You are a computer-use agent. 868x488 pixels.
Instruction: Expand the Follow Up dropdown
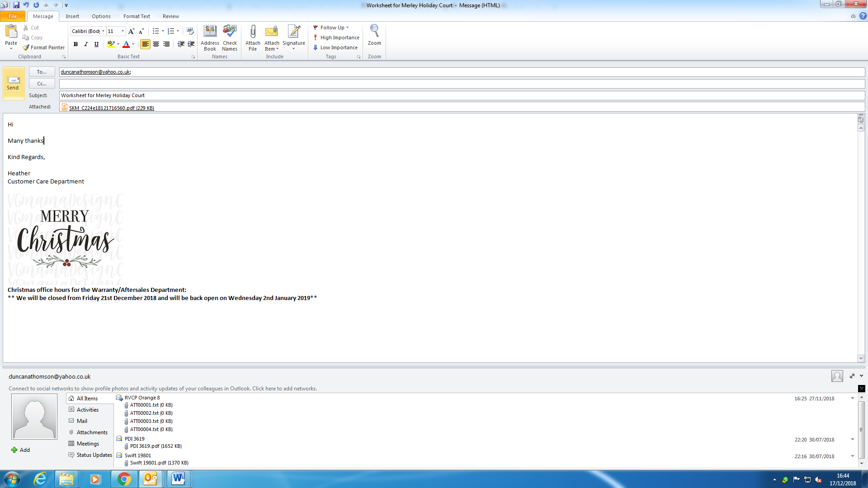(x=347, y=28)
